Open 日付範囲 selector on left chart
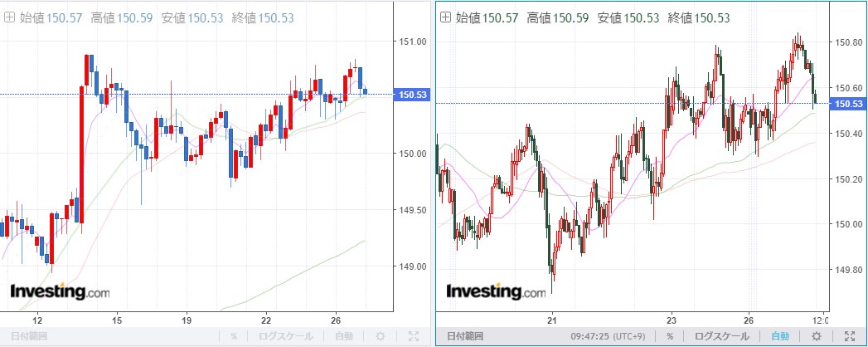This screenshot has width=868, height=347. click(29, 336)
